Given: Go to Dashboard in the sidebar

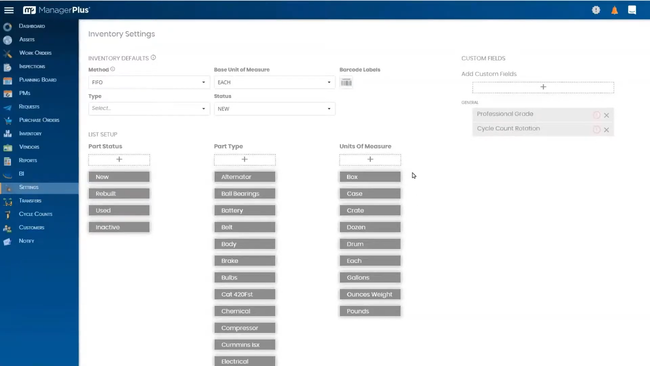Looking at the screenshot, I should (32, 26).
